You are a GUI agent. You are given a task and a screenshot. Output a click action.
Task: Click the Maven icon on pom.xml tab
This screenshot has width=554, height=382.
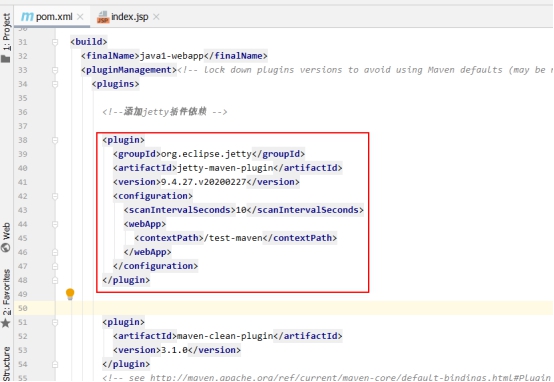[x=27, y=17]
